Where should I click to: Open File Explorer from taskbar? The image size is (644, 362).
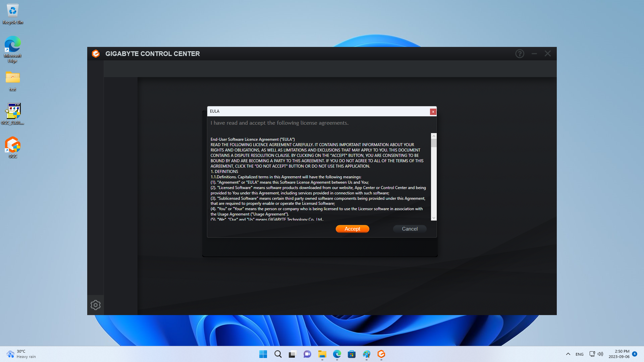[x=322, y=354]
